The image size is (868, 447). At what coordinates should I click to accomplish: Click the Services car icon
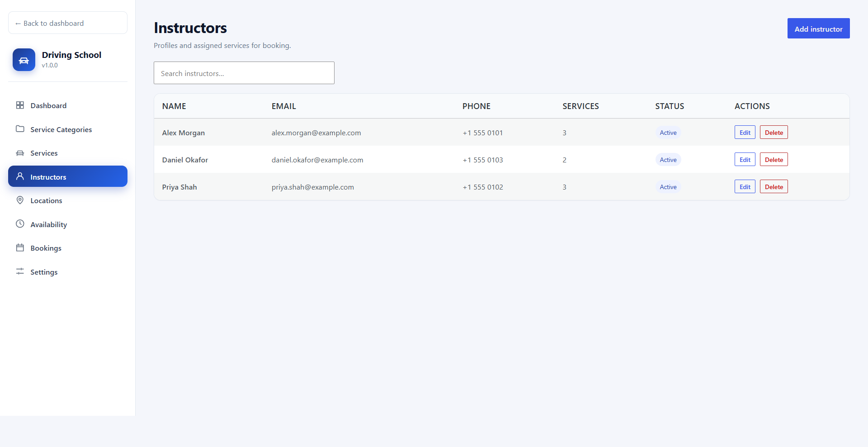pos(20,153)
